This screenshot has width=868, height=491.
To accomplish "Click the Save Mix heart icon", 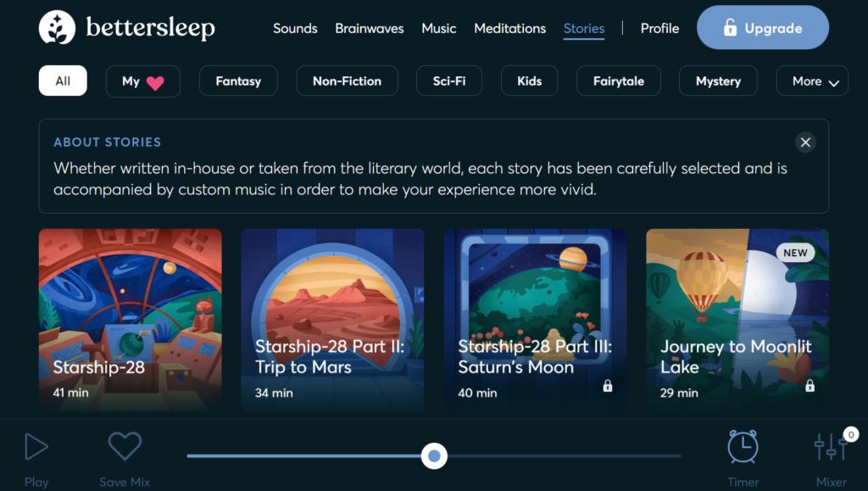I will tap(125, 447).
